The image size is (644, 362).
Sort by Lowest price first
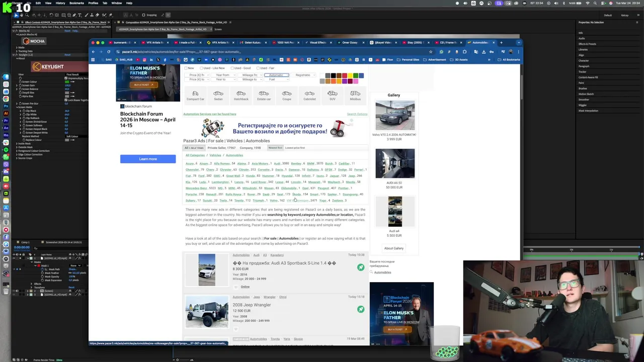[x=295, y=148]
